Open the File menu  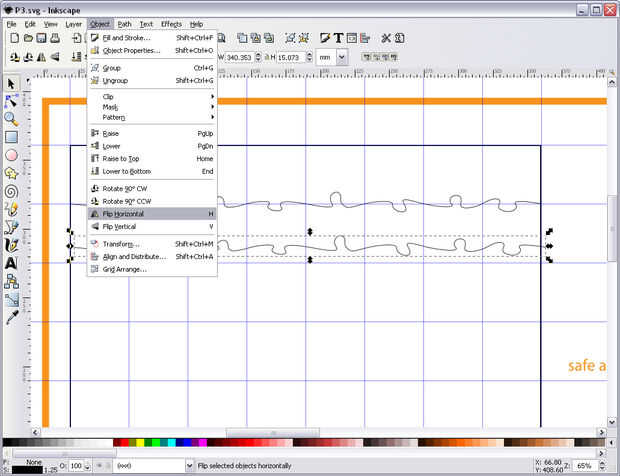coord(11,24)
